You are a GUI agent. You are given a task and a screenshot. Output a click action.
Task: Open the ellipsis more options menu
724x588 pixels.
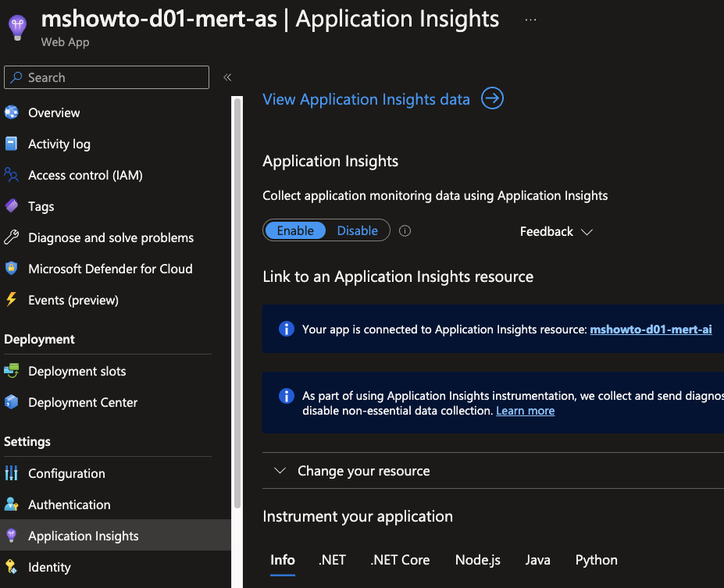(x=530, y=20)
